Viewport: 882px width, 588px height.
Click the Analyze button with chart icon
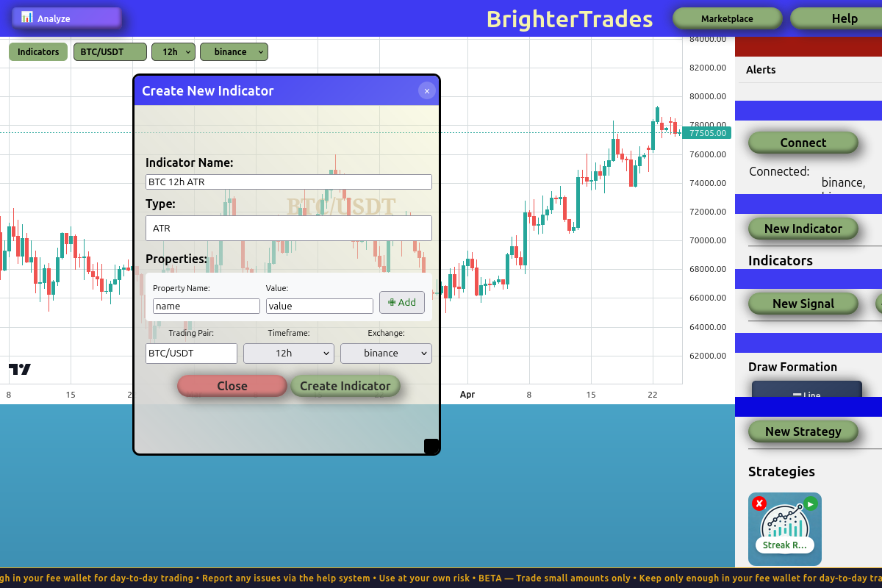click(x=67, y=18)
